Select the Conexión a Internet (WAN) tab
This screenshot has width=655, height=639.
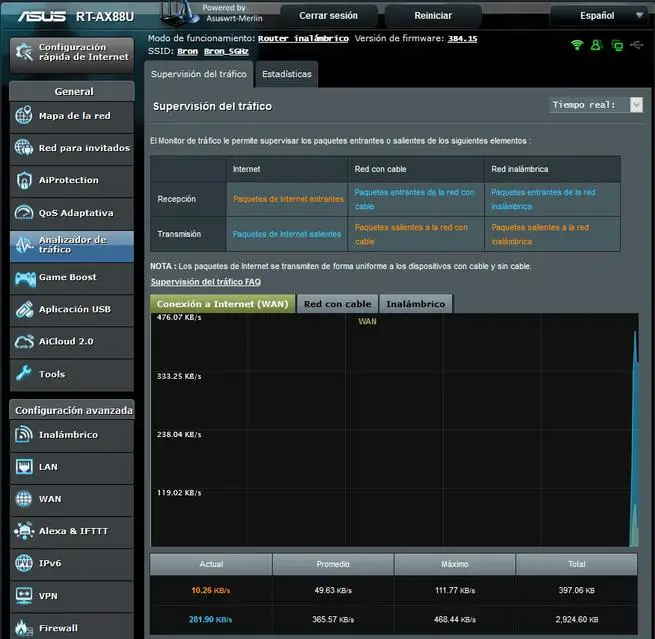coord(223,304)
